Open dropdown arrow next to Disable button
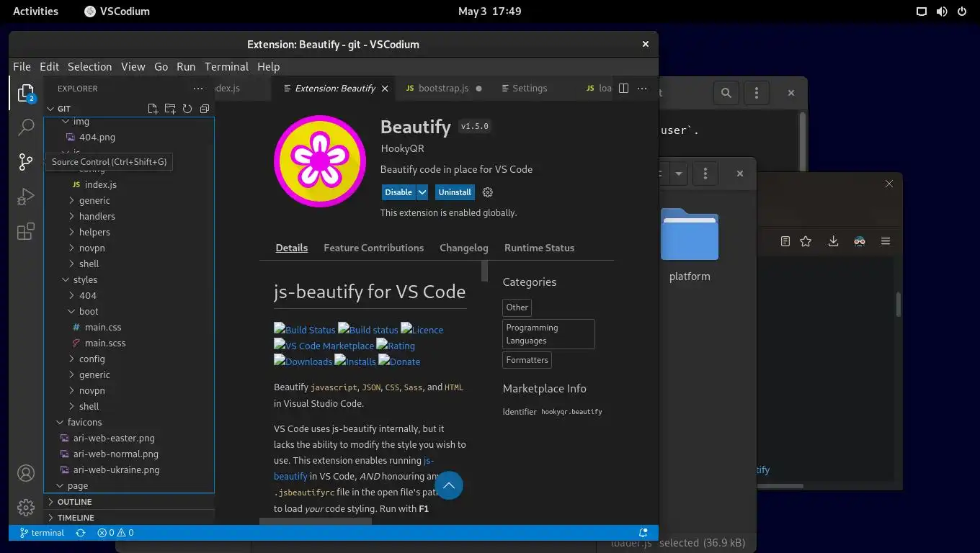The image size is (980, 553). coord(422,192)
